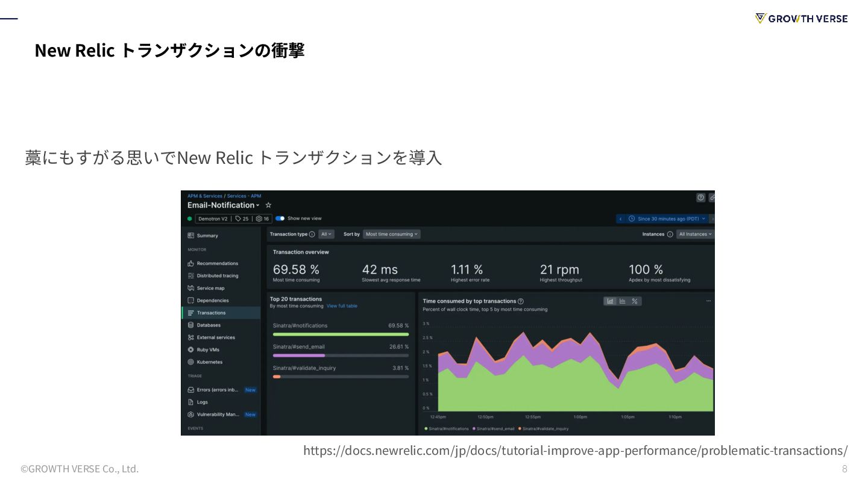Click the Services - APM breadcrumb link
This screenshot has width=868, height=488.
tap(244, 196)
